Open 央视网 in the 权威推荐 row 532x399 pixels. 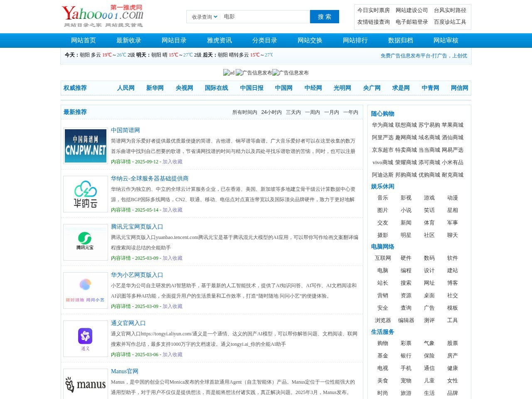pos(185,88)
